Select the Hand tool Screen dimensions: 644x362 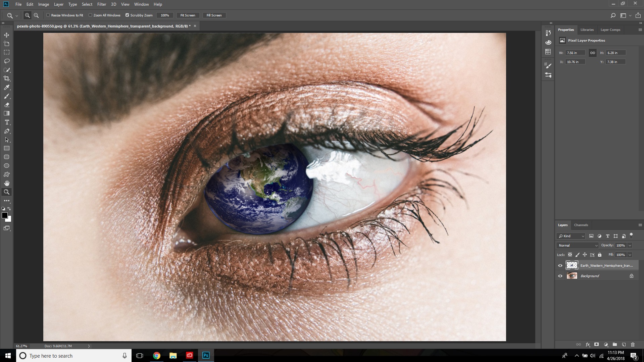(x=7, y=183)
